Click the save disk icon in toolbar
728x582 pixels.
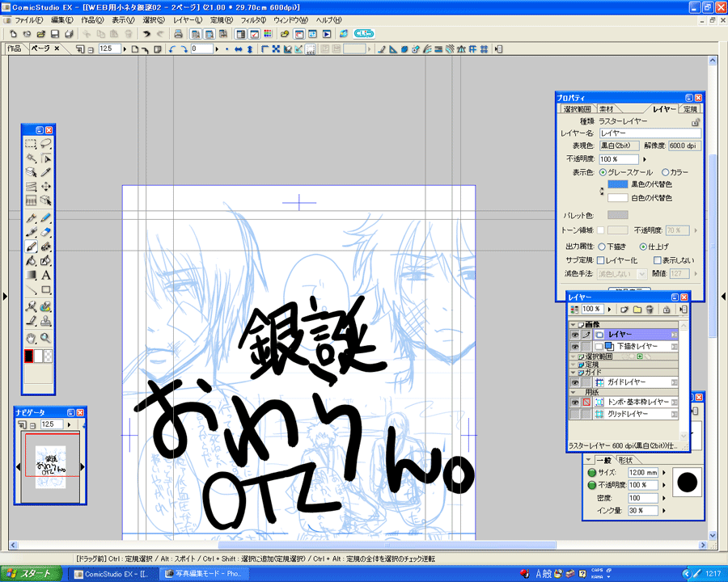(55, 34)
